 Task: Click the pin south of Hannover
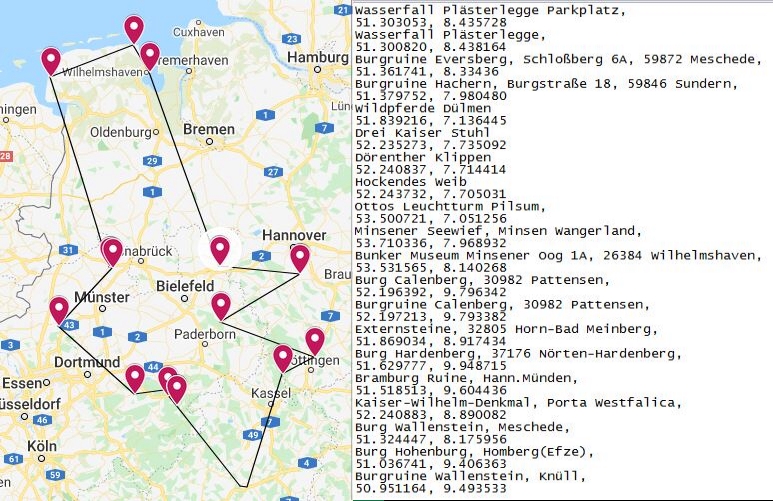tap(299, 258)
